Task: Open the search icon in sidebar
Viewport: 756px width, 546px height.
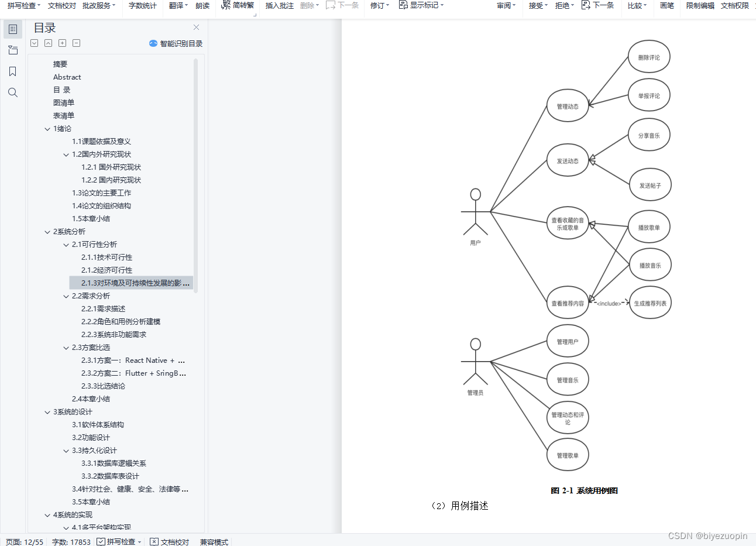Action: [13, 92]
